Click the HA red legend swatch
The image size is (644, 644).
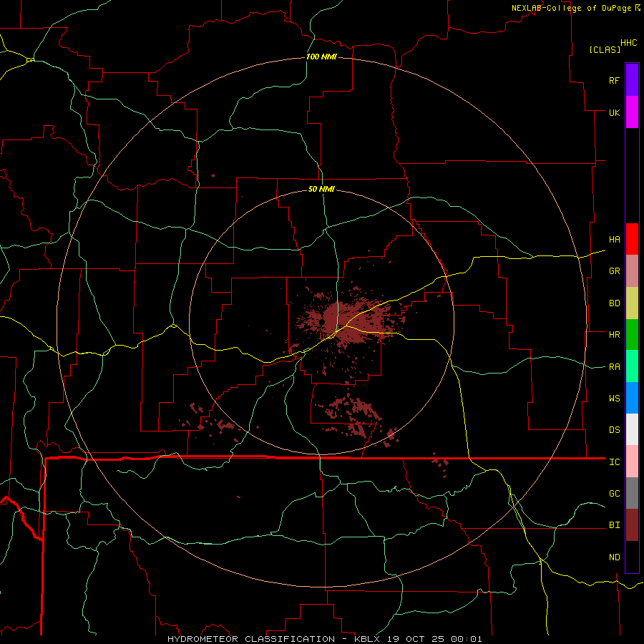click(632, 239)
